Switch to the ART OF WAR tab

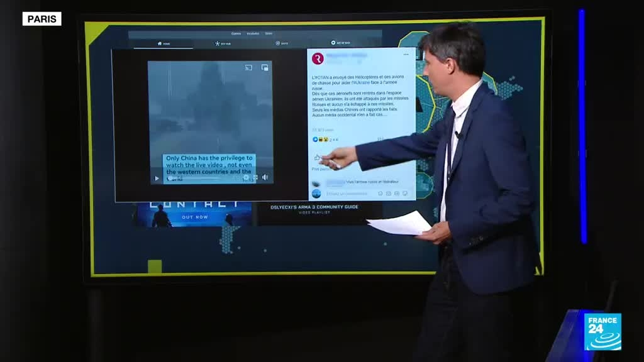click(x=340, y=43)
